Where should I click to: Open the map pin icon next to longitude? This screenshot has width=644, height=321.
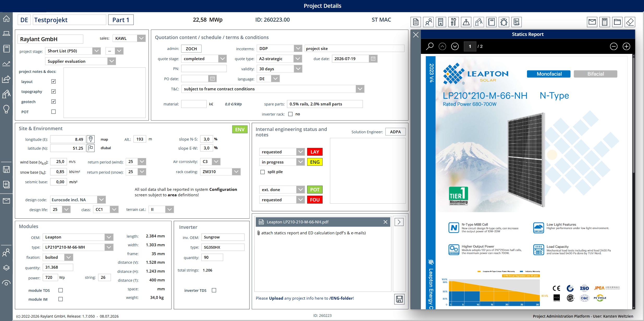(x=90, y=139)
